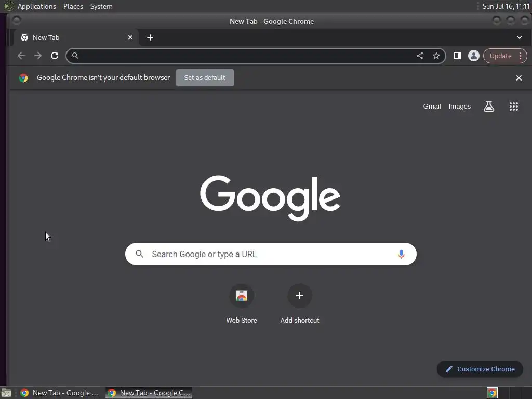The width and height of the screenshot is (532, 399).
Task: Open the Web Store shortcut tile
Action: click(x=242, y=303)
